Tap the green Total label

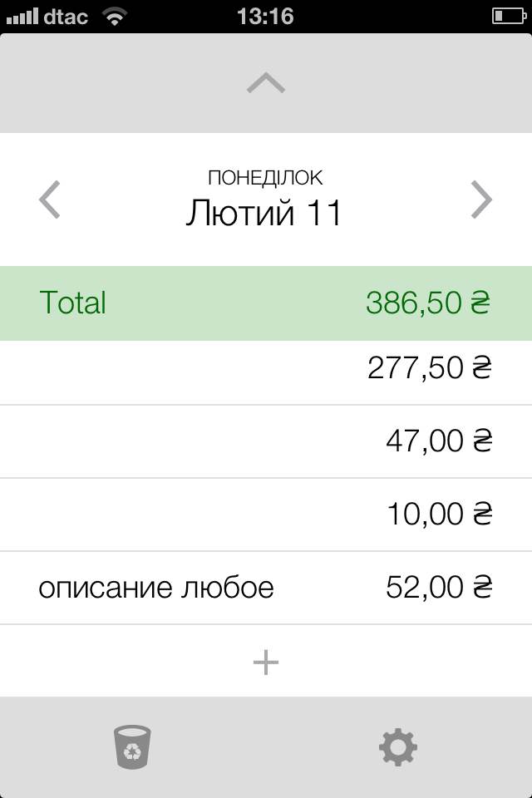click(72, 303)
